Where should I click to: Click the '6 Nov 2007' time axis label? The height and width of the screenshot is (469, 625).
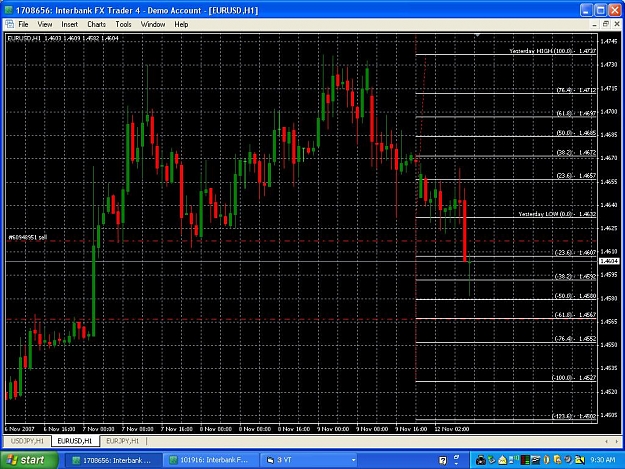(20, 429)
